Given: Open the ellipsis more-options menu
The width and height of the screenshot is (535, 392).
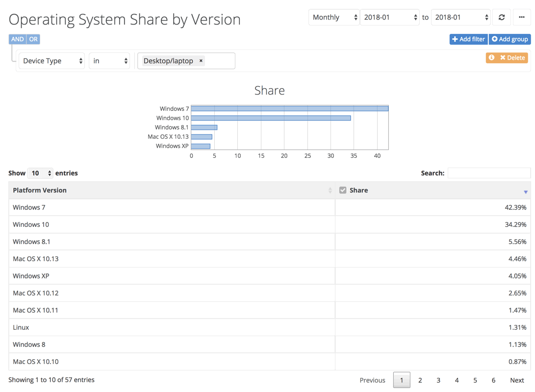Looking at the screenshot, I should [x=522, y=17].
